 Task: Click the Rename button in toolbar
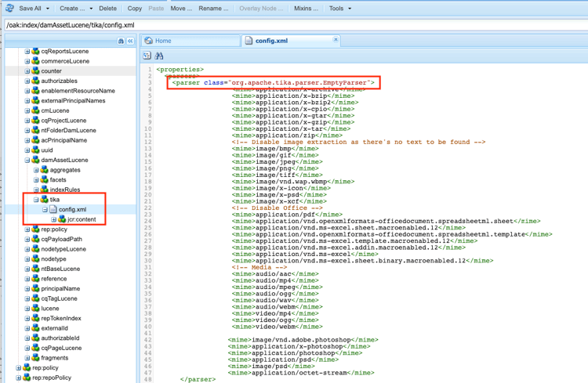coord(213,9)
